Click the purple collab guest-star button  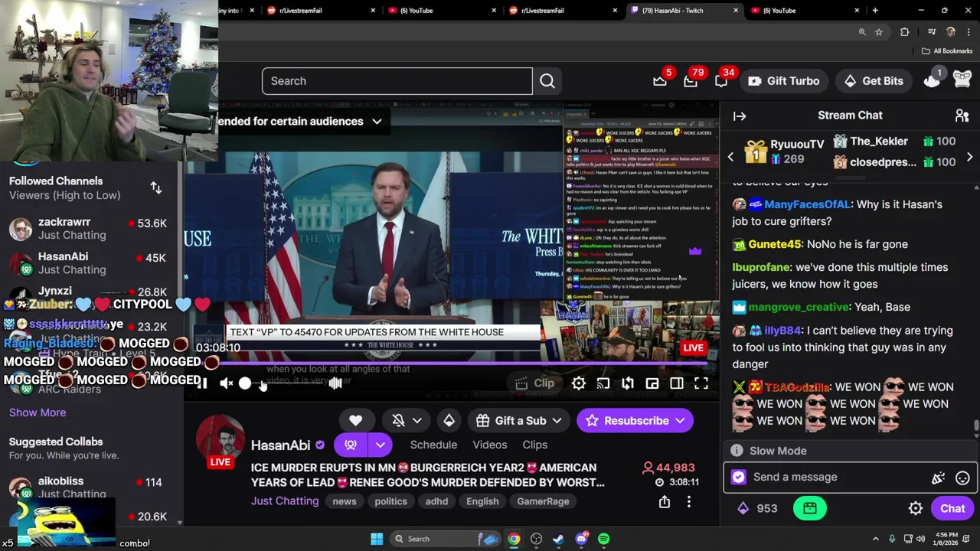click(351, 445)
